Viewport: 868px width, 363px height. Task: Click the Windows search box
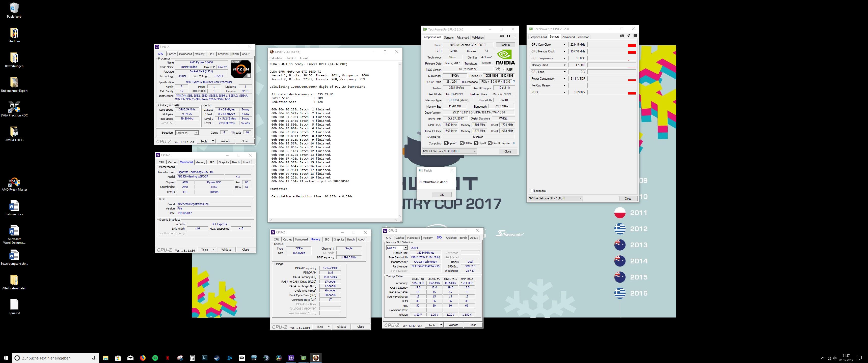click(x=56, y=358)
